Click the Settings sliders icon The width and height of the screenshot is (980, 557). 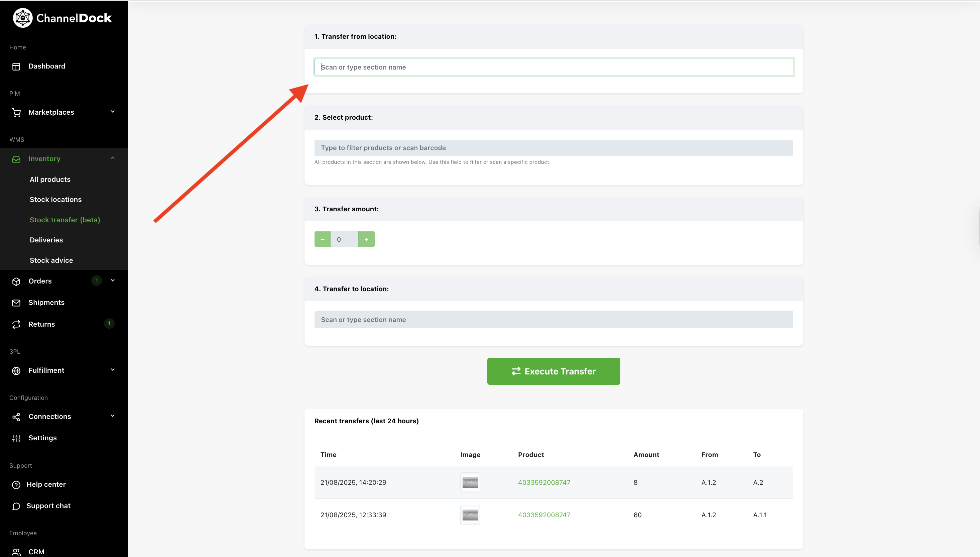16,438
